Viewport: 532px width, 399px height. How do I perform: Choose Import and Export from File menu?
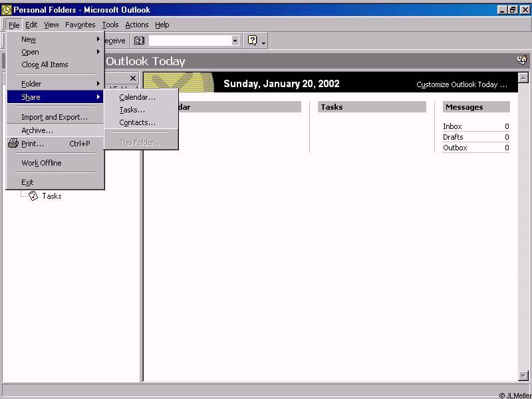tap(55, 117)
